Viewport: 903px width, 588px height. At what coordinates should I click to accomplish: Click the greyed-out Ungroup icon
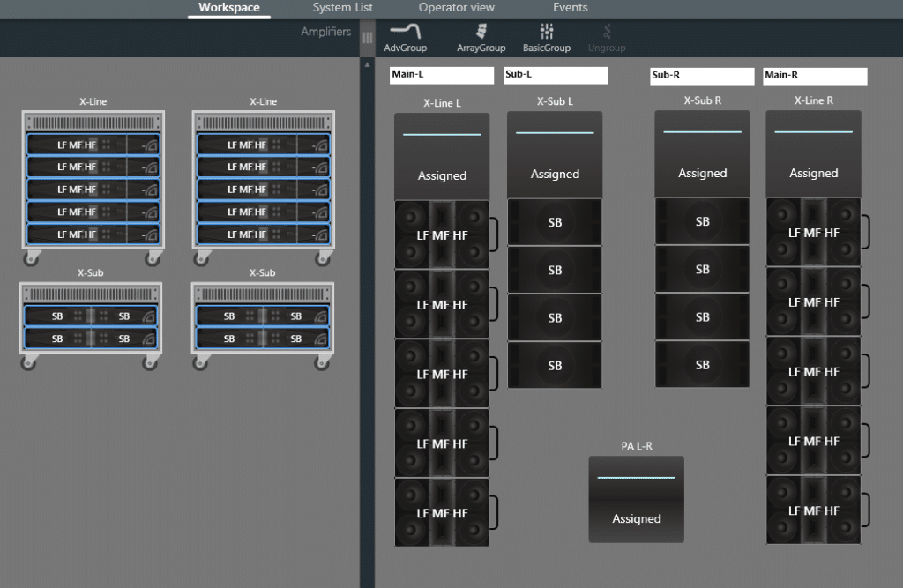607,33
